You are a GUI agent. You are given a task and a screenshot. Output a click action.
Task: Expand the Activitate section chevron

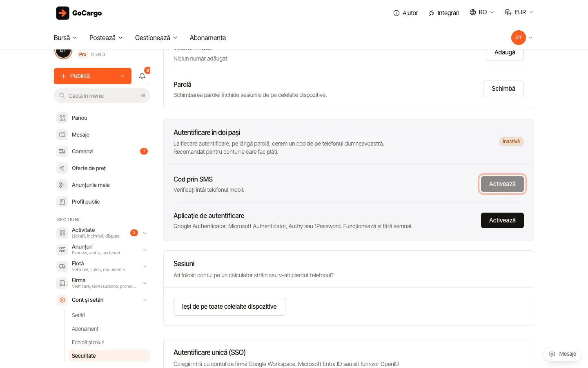tap(145, 233)
